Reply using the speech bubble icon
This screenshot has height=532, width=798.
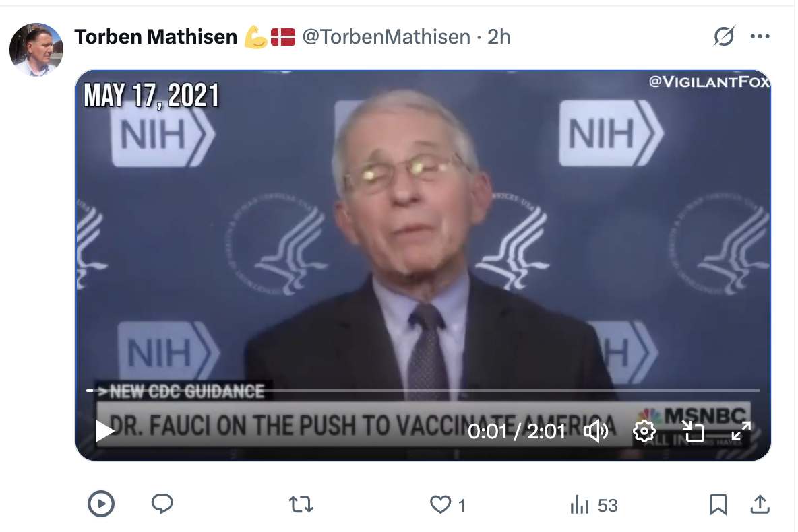click(x=162, y=504)
